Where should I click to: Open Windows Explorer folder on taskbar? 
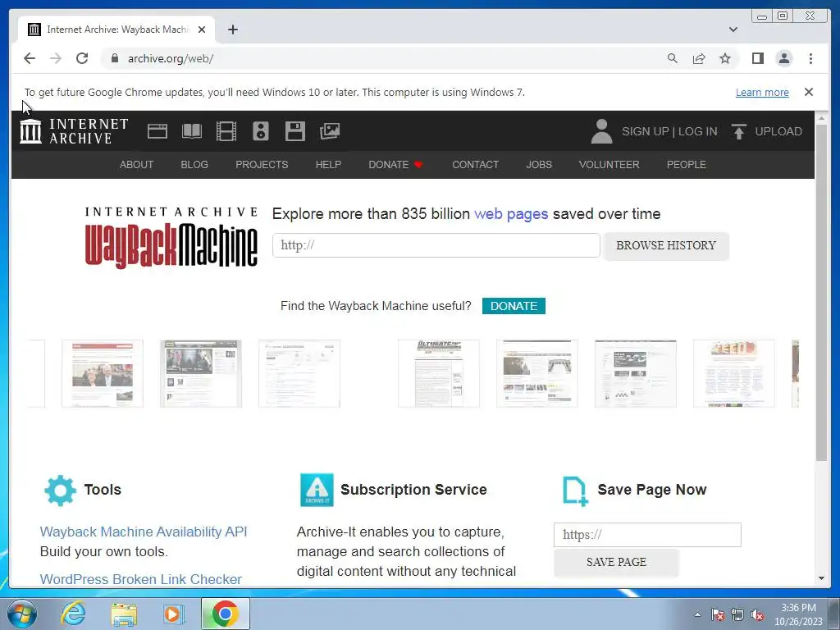point(123,614)
